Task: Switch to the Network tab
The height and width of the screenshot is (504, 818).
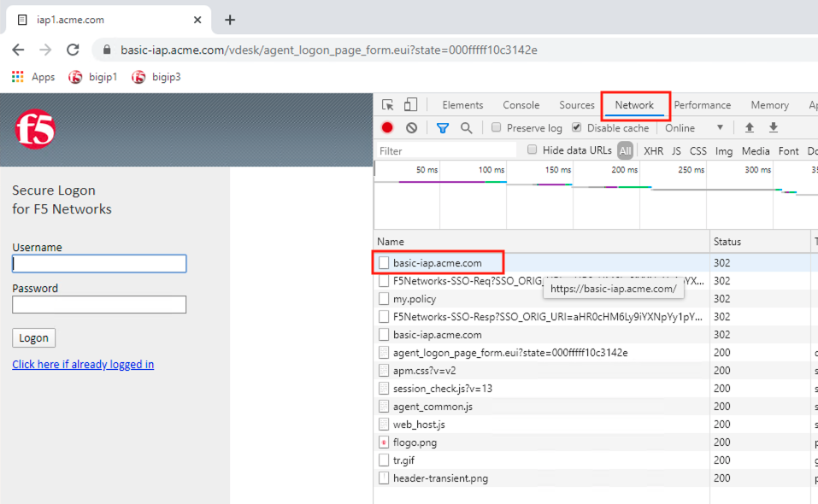Action: point(634,105)
